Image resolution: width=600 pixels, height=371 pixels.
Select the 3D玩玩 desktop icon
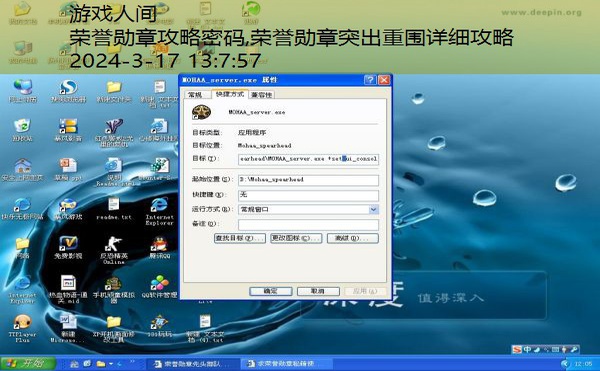[159, 326]
